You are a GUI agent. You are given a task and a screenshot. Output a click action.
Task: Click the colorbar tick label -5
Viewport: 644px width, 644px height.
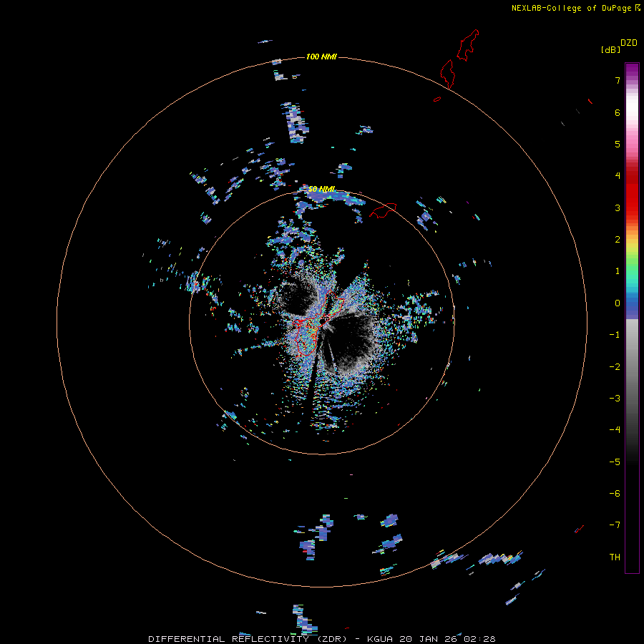615,462
